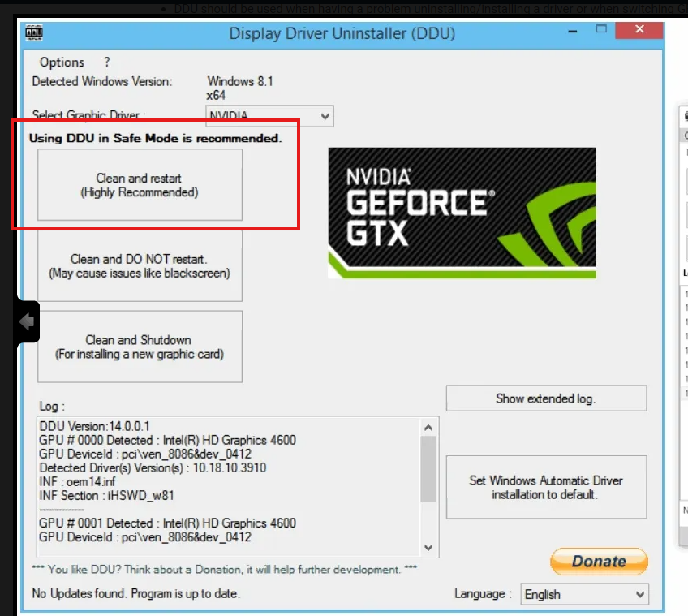
Task: Close the Display Driver Uninstaller window
Action: point(639,29)
